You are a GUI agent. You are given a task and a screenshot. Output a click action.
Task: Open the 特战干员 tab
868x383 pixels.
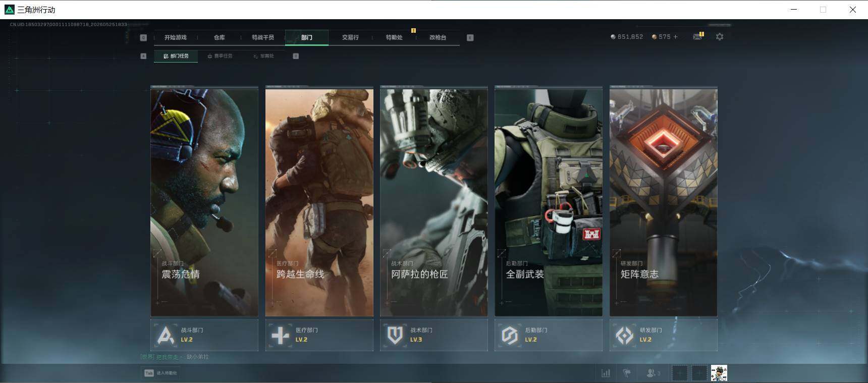[262, 37]
